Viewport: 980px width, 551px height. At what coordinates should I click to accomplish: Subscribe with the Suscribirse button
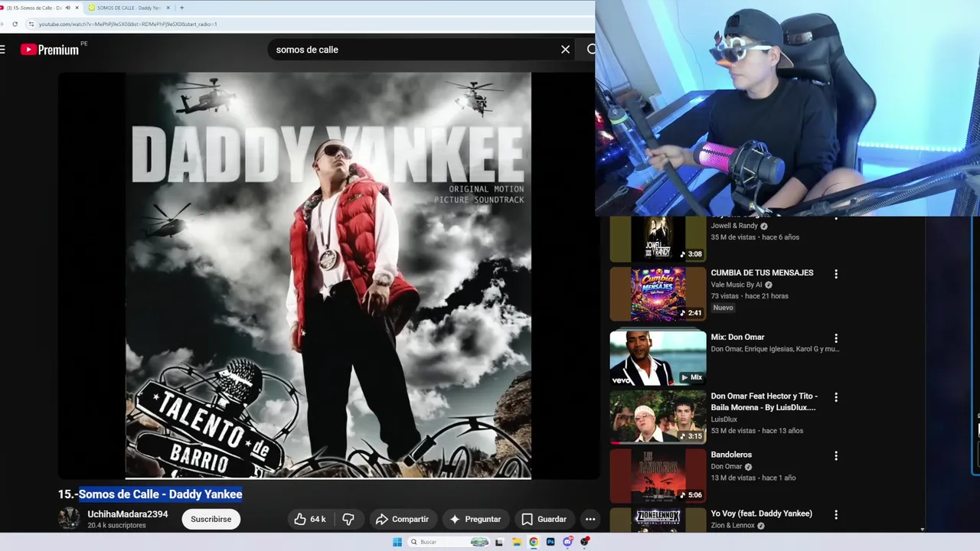pos(211,519)
